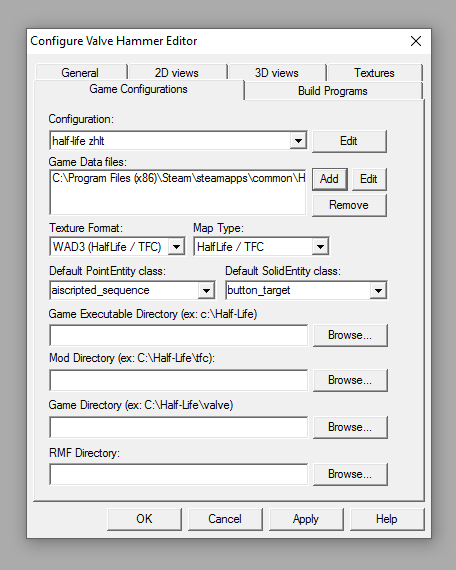
Task: Browse for Game Directory
Action: [350, 427]
